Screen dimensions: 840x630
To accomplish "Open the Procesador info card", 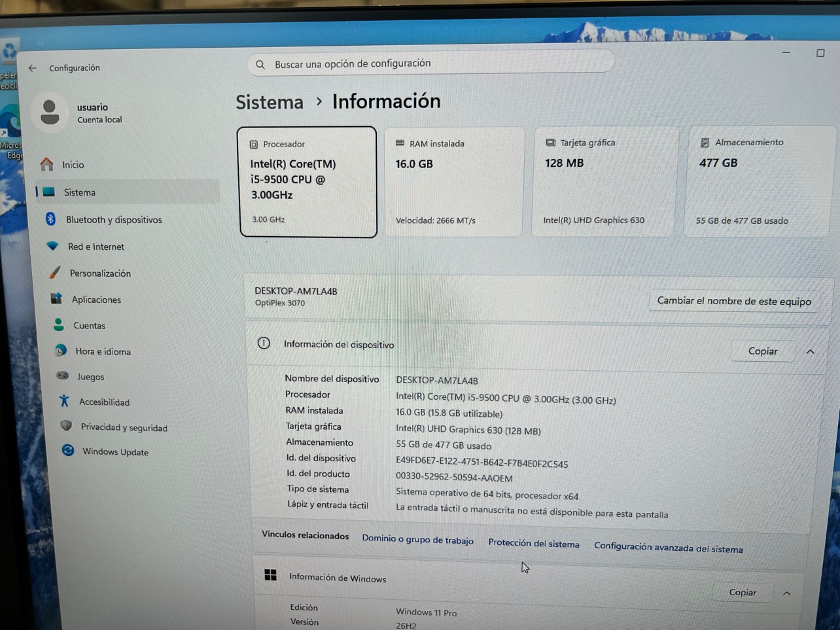I will tap(307, 182).
